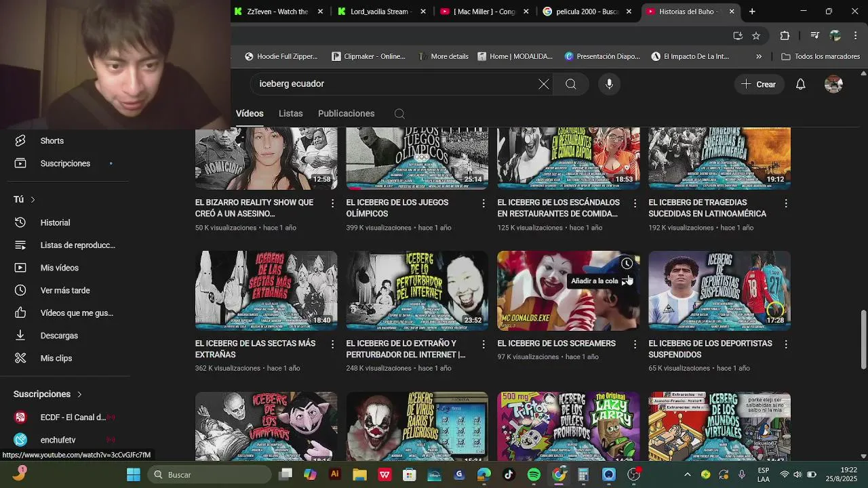
Task: Open Iceberg de Dulces Prohibidos thumbnail
Action: click(x=568, y=426)
